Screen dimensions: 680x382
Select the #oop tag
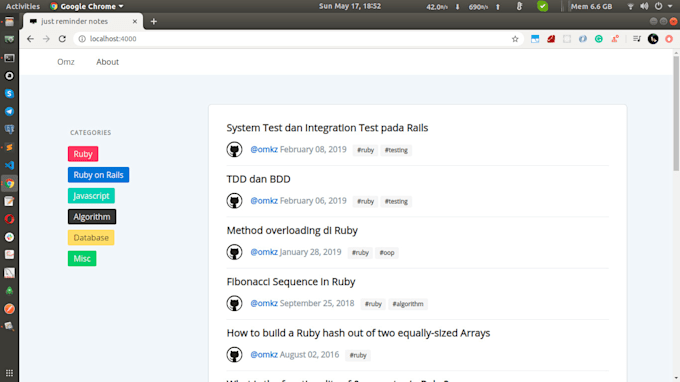387,252
